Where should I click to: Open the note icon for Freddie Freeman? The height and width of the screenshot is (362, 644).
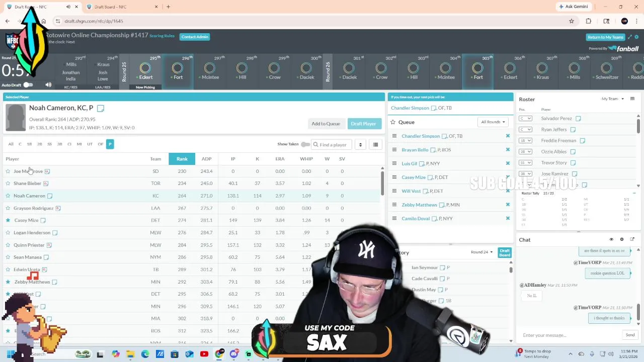click(x=582, y=141)
